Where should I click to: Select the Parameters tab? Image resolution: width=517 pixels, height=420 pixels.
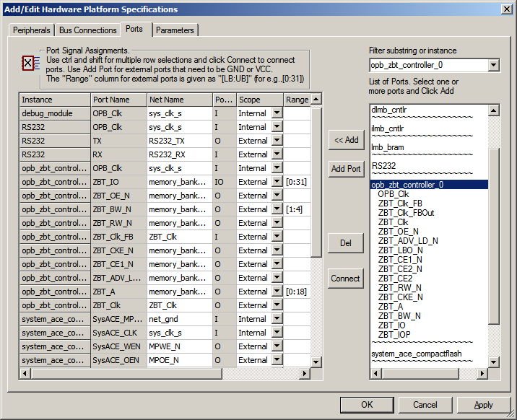[x=175, y=30]
